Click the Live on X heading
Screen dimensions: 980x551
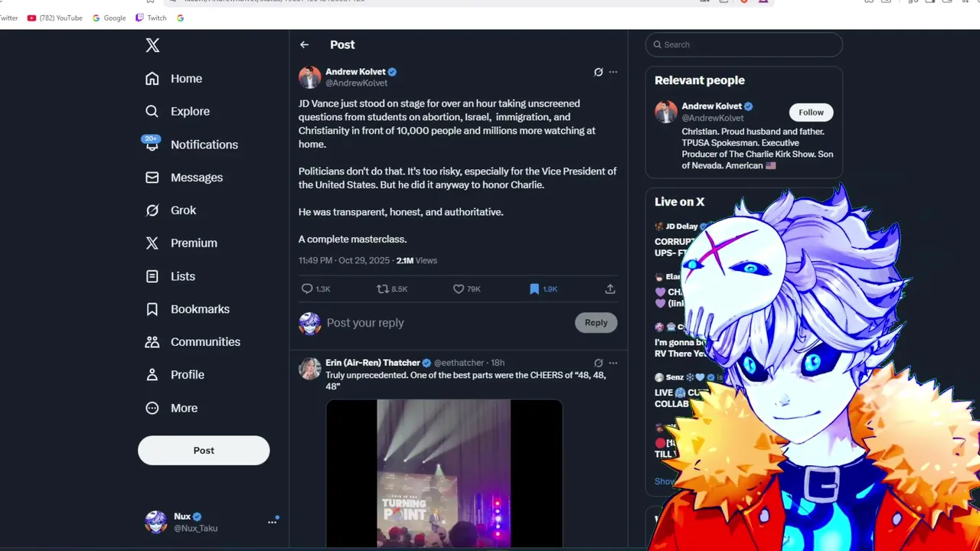680,202
